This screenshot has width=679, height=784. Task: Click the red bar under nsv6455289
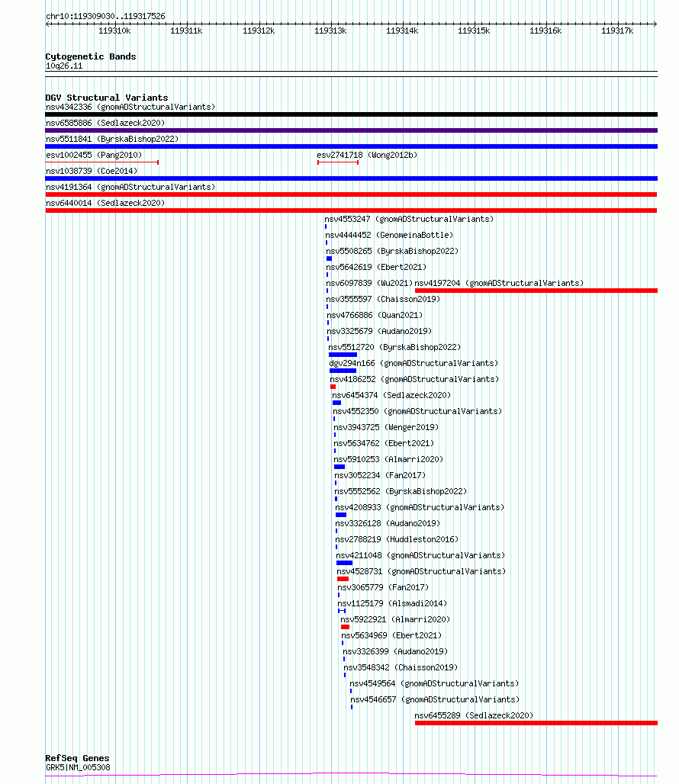[x=536, y=722]
